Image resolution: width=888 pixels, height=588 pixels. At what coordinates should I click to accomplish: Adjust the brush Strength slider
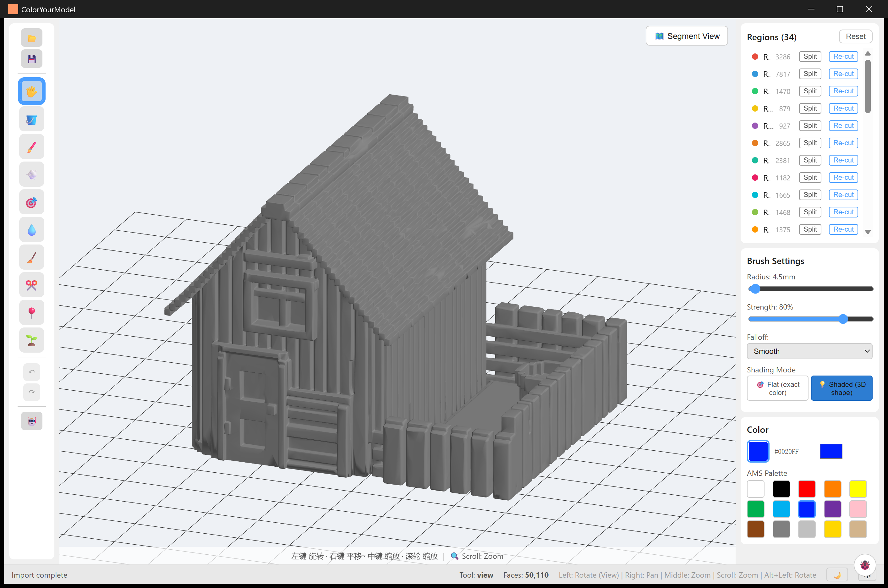811,319
